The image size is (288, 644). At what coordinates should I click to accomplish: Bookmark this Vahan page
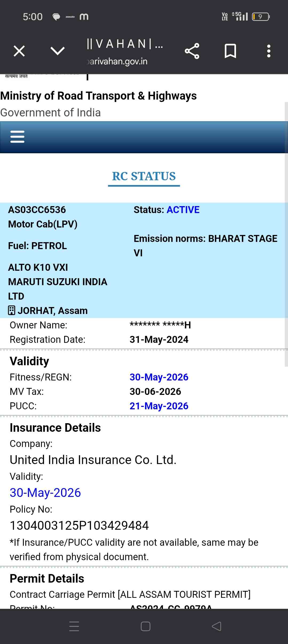(x=230, y=51)
